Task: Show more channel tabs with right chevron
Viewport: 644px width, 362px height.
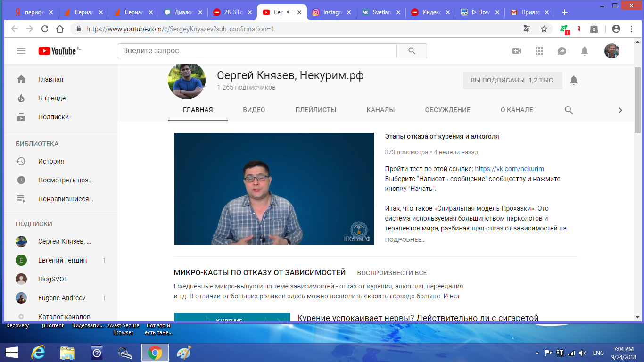Action: pos(620,110)
